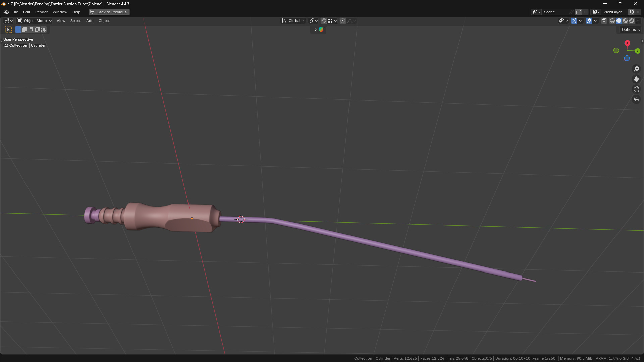
Task: Open the editor type selector dropdown
Action: pos(8,21)
